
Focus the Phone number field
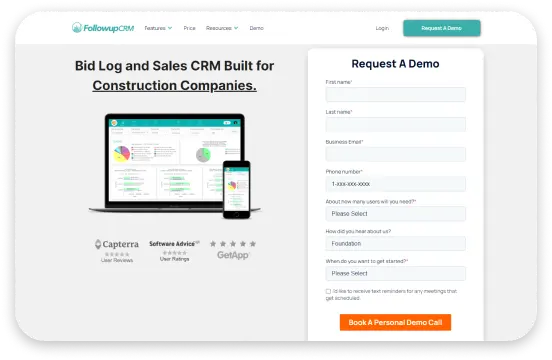[x=396, y=184]
